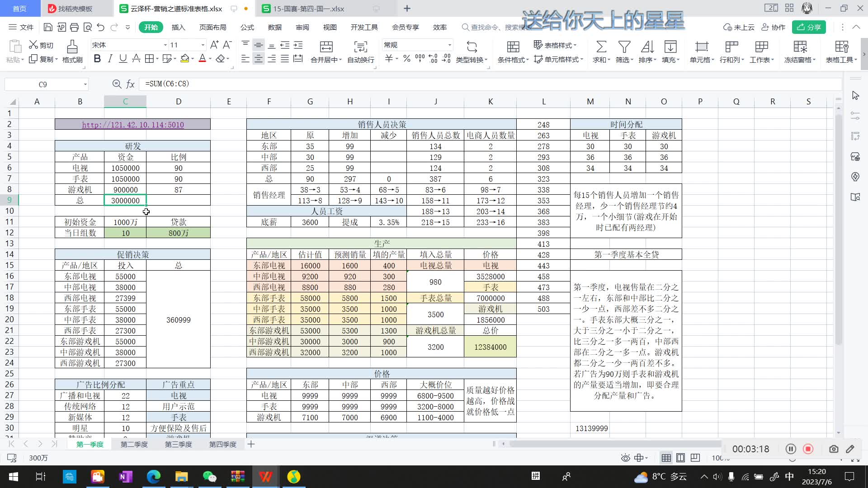Toggle Italic formatting button

(110, 59)
